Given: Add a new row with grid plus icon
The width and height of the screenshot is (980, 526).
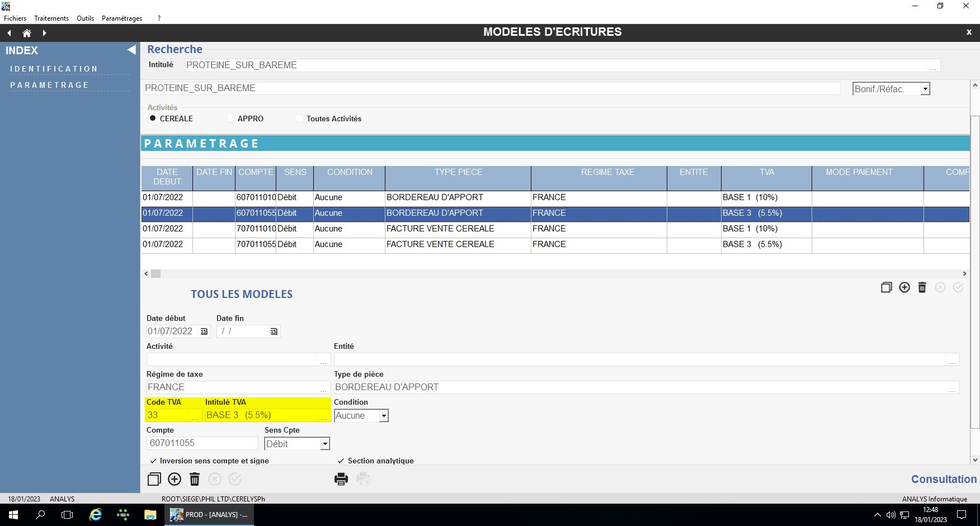Looking at the screenshot, I should (x=904, y=287).
